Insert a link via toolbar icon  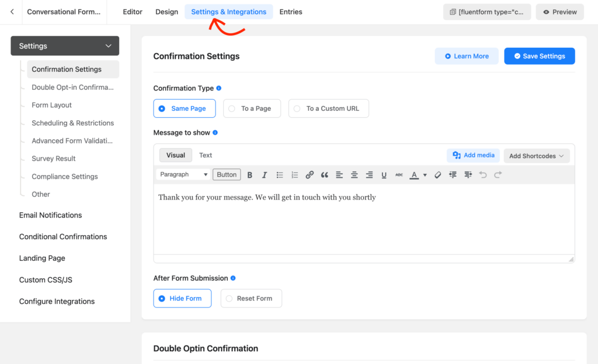coord(310,174)
